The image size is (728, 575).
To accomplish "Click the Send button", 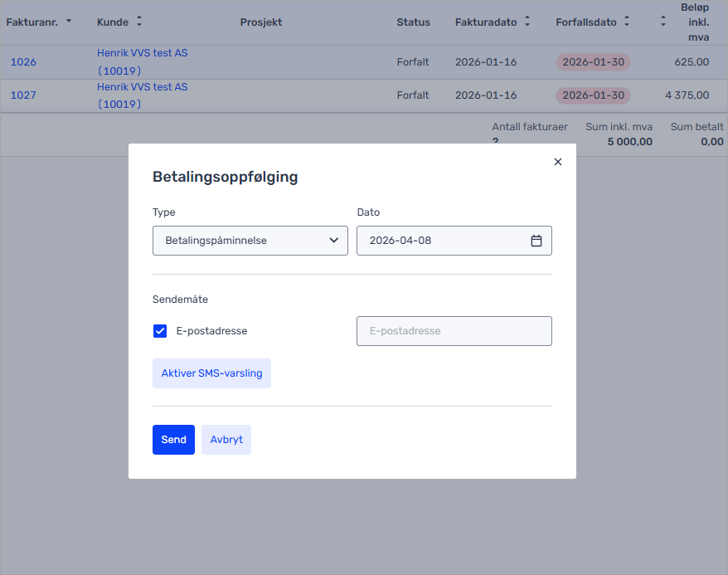I will point(173,440).
